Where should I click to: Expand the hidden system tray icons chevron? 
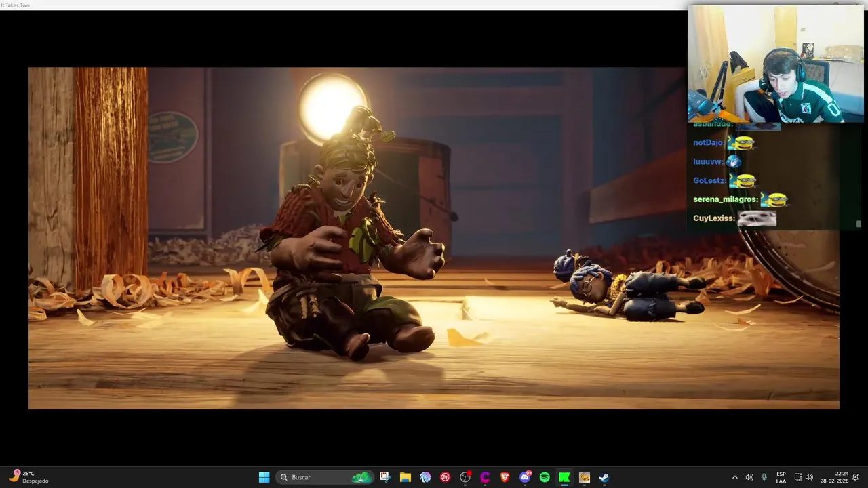(734, 477)
